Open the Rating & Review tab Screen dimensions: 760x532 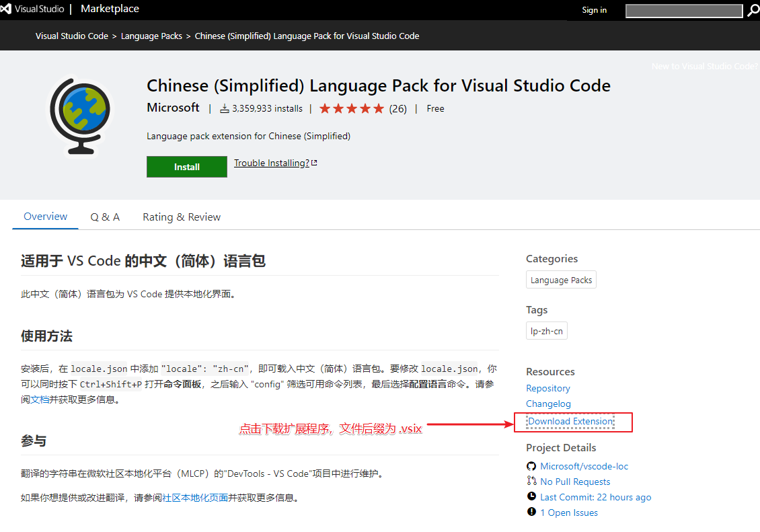181,217
